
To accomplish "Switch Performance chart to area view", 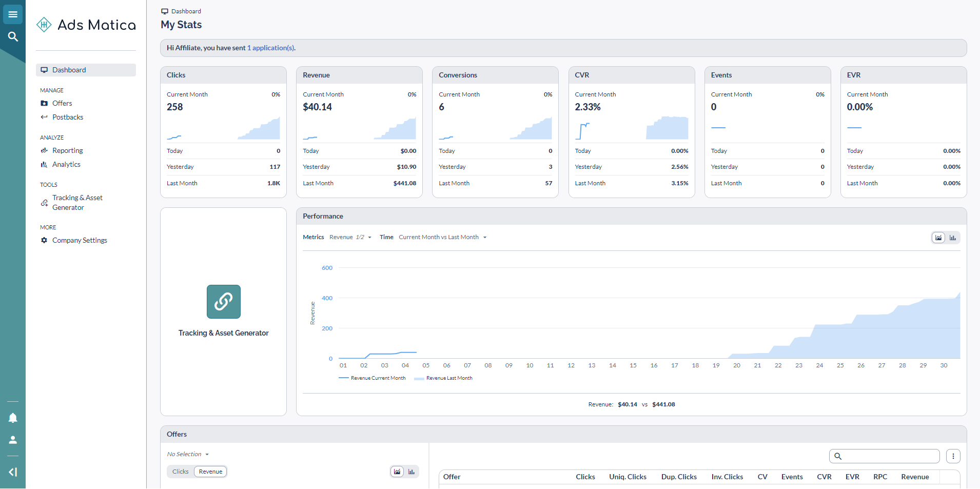I will pyautogui.click(x=938, y=238).
